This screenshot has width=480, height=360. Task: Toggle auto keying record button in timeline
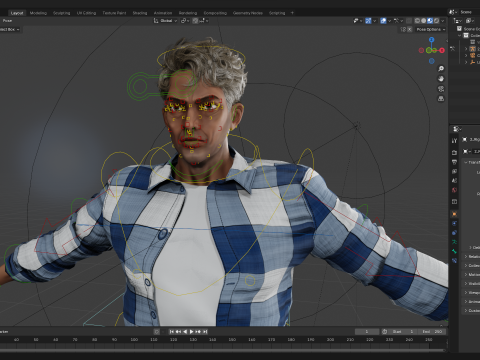(x=157, y=332)
